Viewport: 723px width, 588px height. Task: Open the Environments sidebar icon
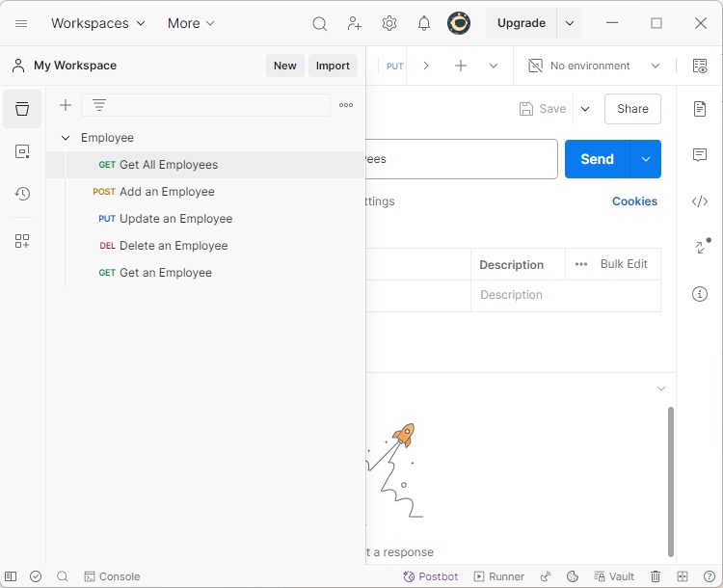pos(22,151)
